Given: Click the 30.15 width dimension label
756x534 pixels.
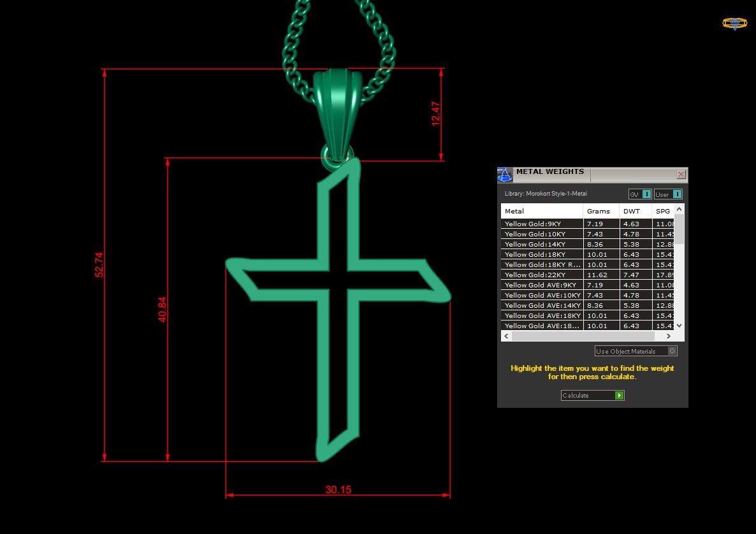Looking at the screenshot, I should tap(338, 489).
